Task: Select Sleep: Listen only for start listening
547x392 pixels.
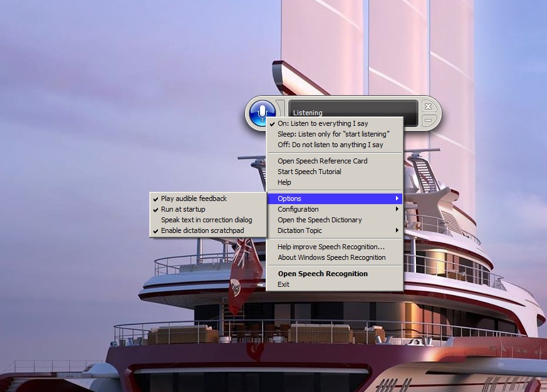Action: [335, 134]
